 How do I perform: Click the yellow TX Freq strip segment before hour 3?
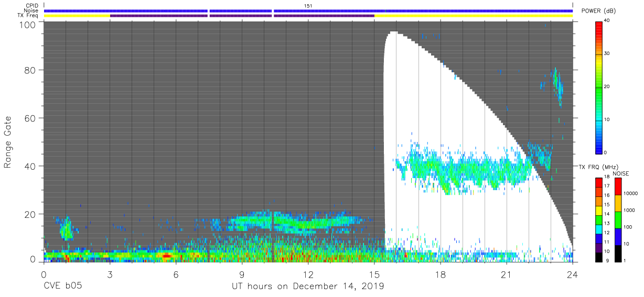tap(77, 16)
